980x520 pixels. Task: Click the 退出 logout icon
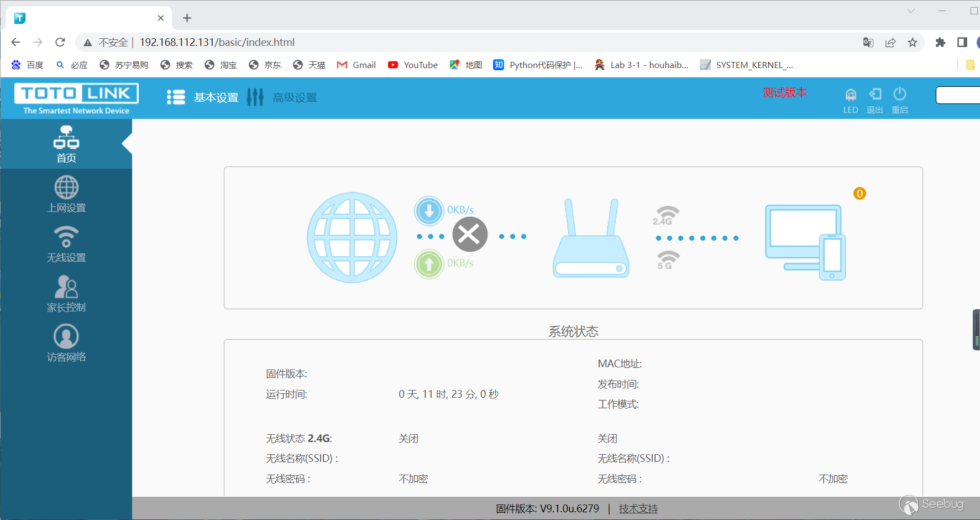(x=875, y=95)
